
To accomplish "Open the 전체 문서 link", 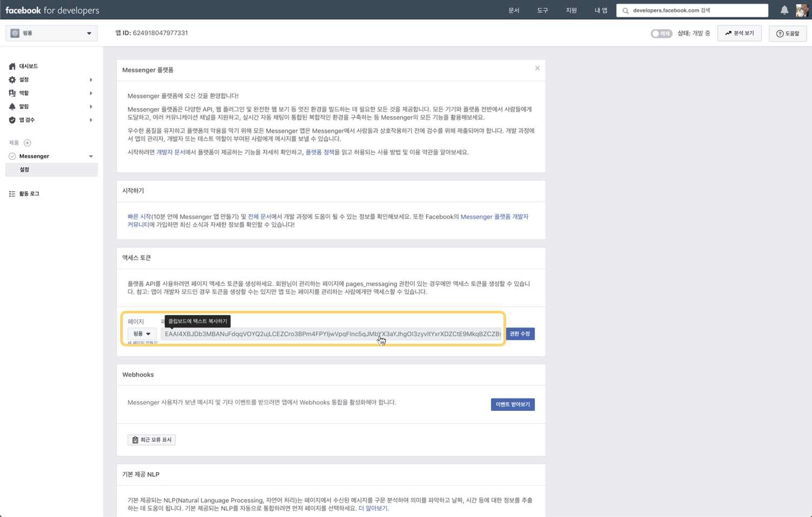I will [259, 217].
